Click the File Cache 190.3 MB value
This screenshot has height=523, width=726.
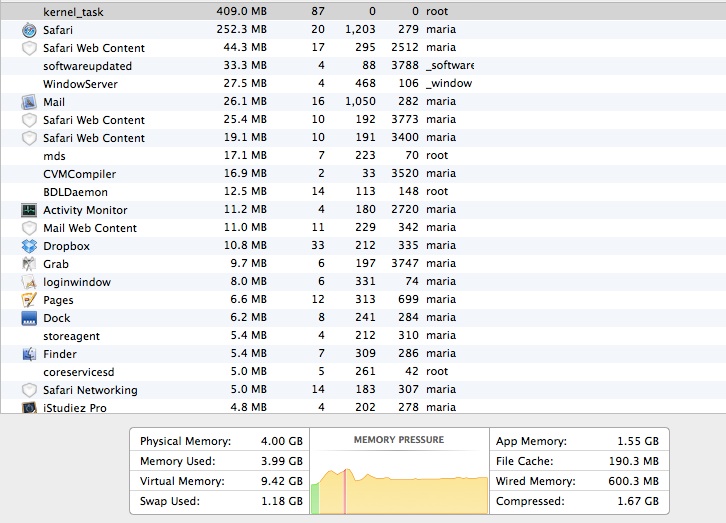pos(634,461)
